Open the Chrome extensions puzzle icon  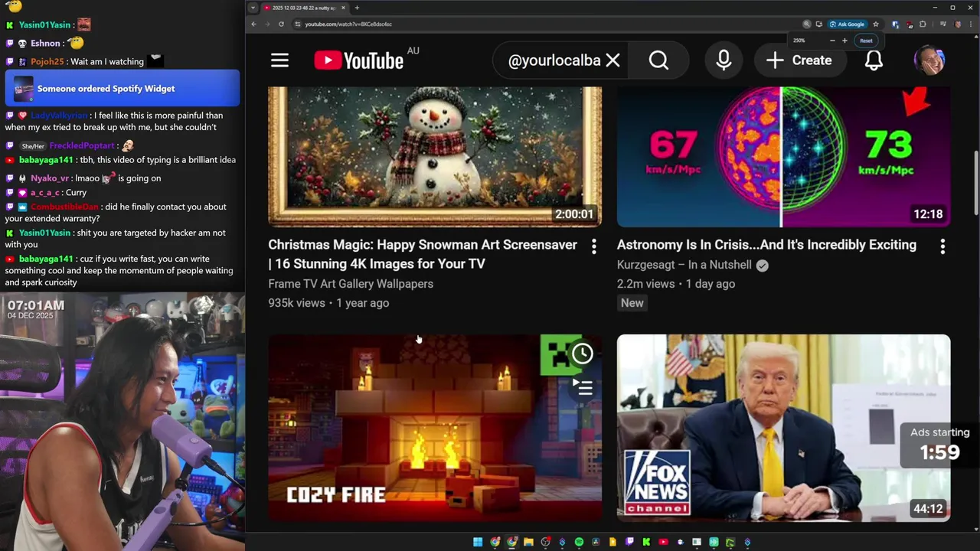click(923, 24)
